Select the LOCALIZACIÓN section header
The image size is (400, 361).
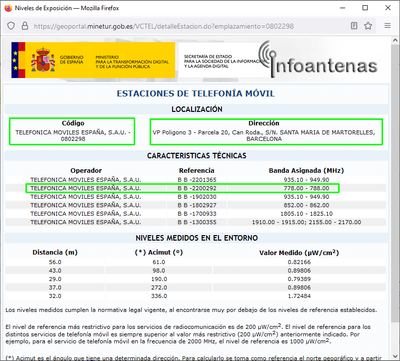(197, 109)
